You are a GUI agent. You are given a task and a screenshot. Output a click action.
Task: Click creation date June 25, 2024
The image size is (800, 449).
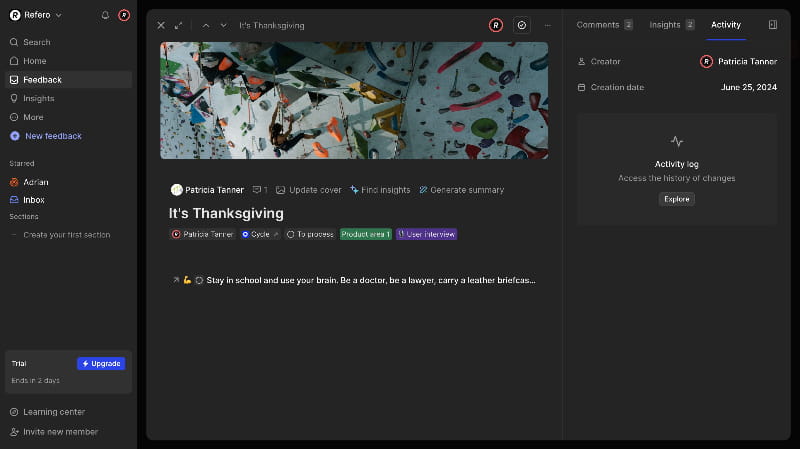point(748,87)
